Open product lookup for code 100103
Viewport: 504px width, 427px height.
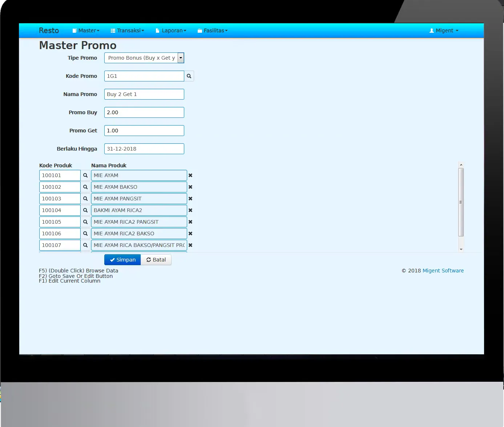pyautogui.click(x=85, y=199)
